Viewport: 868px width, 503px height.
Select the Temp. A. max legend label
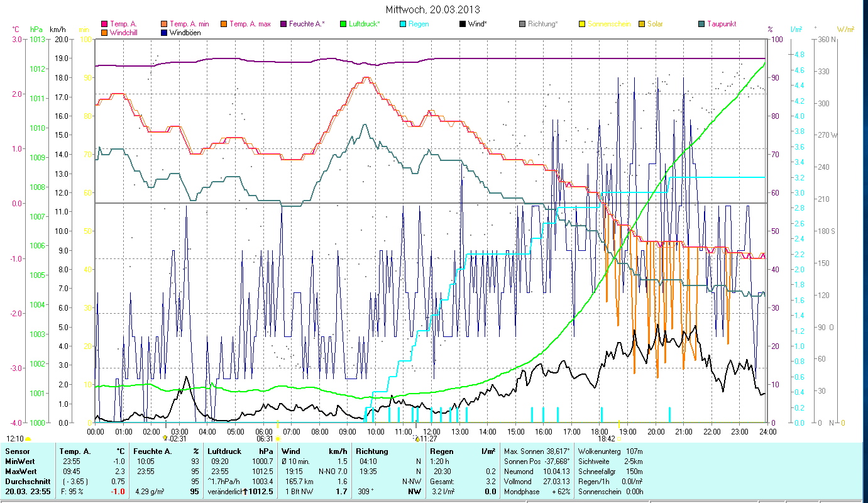coord(250,25)
